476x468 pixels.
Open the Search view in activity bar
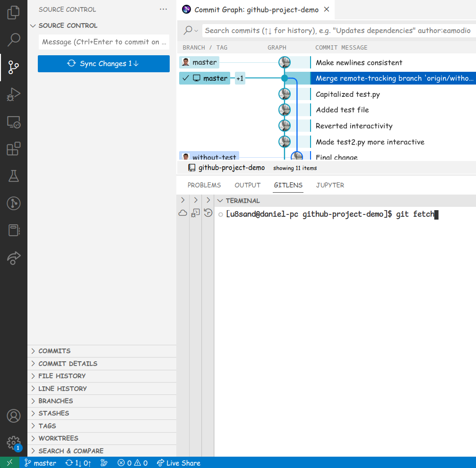pyautogui.click(x=14, y=40)
